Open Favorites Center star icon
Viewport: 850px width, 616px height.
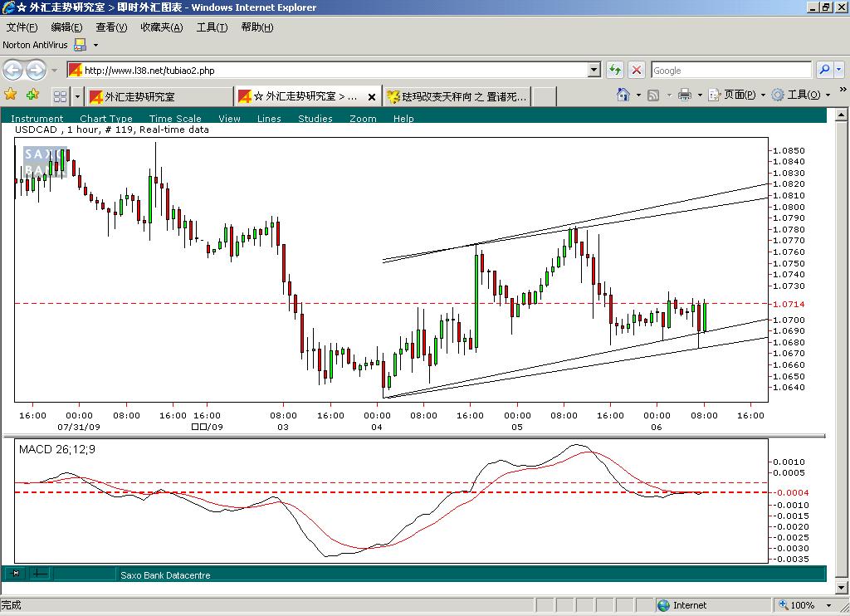[x=10, y=95]
